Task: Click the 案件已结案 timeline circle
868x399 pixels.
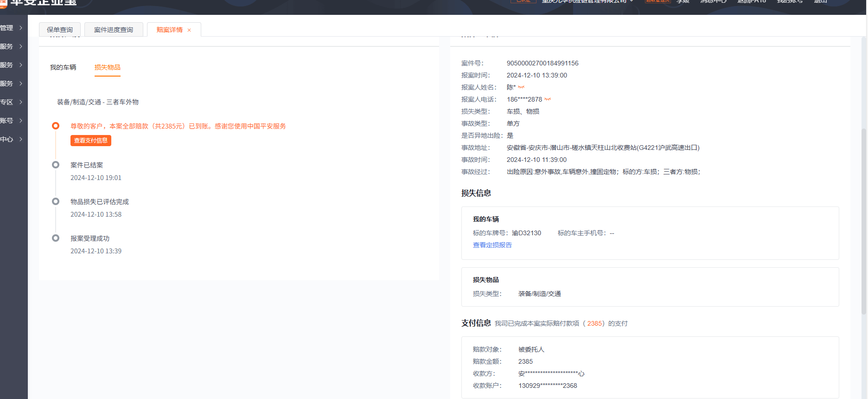Action: point(56,165)
